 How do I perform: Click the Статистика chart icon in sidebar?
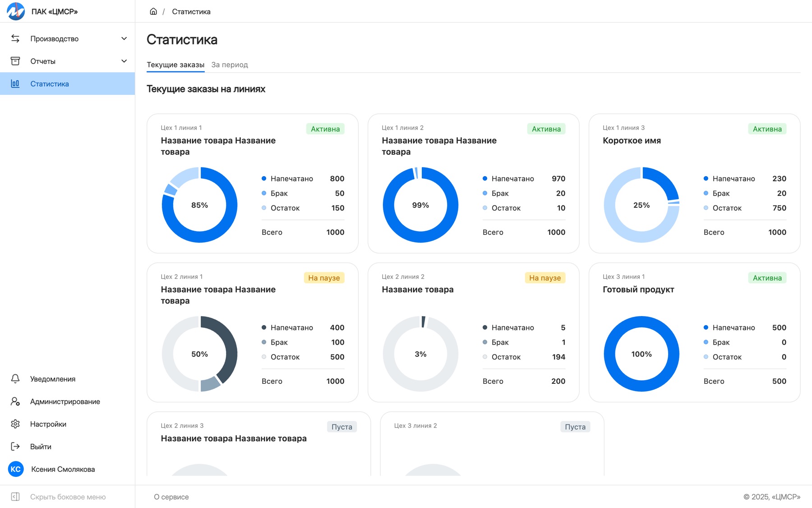click(15, 84)
